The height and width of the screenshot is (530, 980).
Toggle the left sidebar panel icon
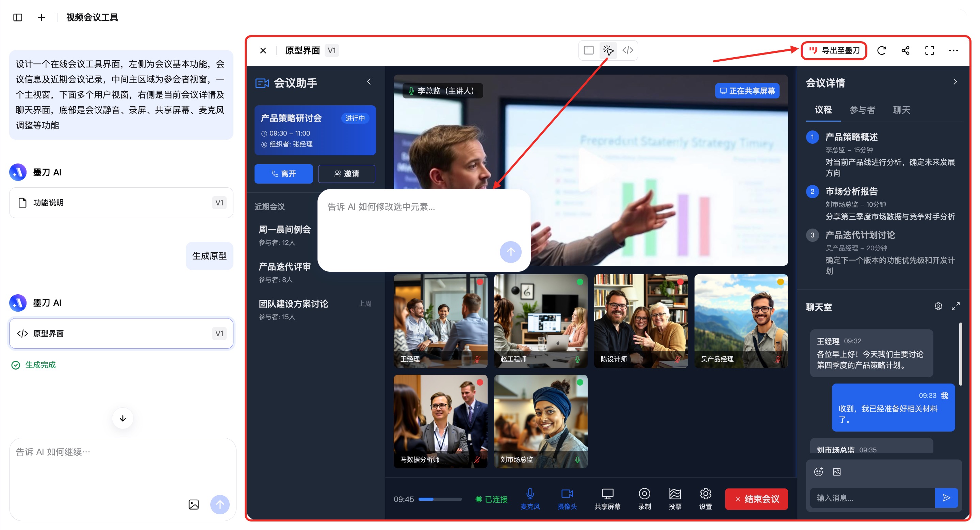point(17,17)
